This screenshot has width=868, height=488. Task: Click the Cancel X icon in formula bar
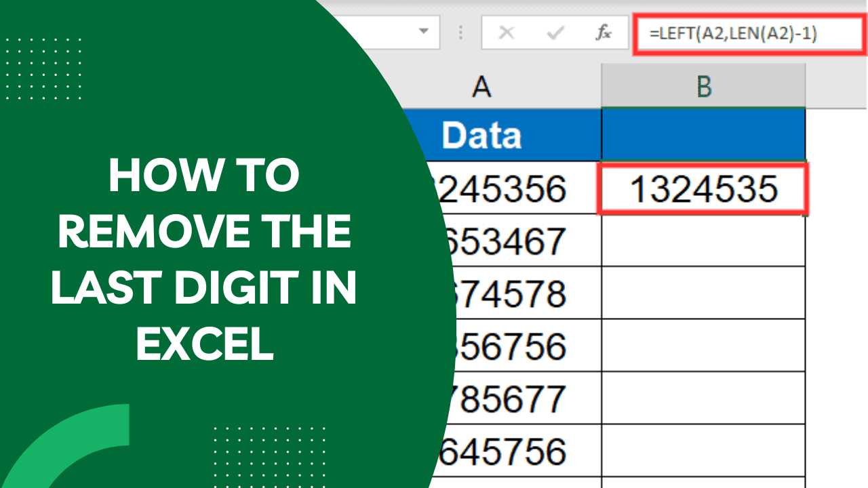507,32
